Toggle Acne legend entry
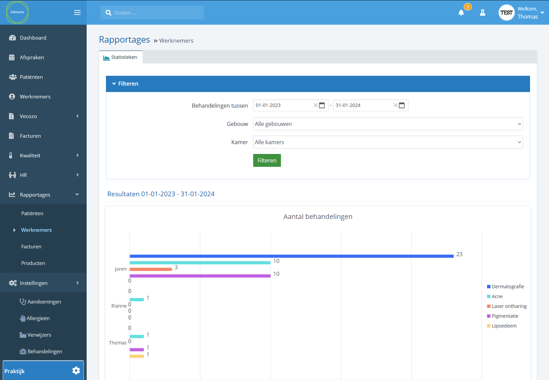 pyautogui.click(x=495, y=296)
